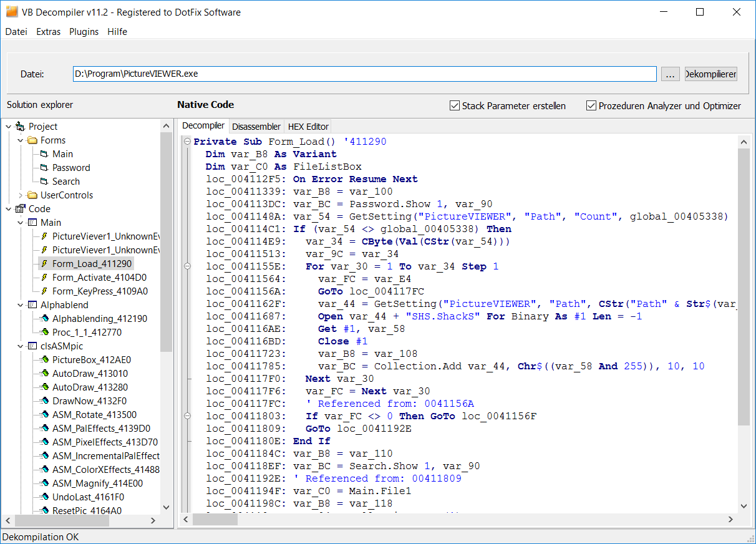Screen dimensions: 756x544
Task: Click the Search form icon
Action: coord(44,182)
